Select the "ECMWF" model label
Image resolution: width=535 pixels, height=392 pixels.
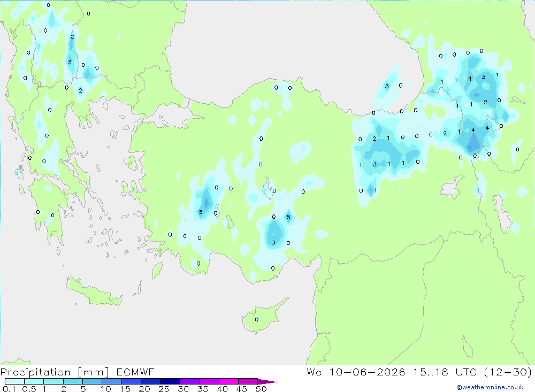[135, 372]
